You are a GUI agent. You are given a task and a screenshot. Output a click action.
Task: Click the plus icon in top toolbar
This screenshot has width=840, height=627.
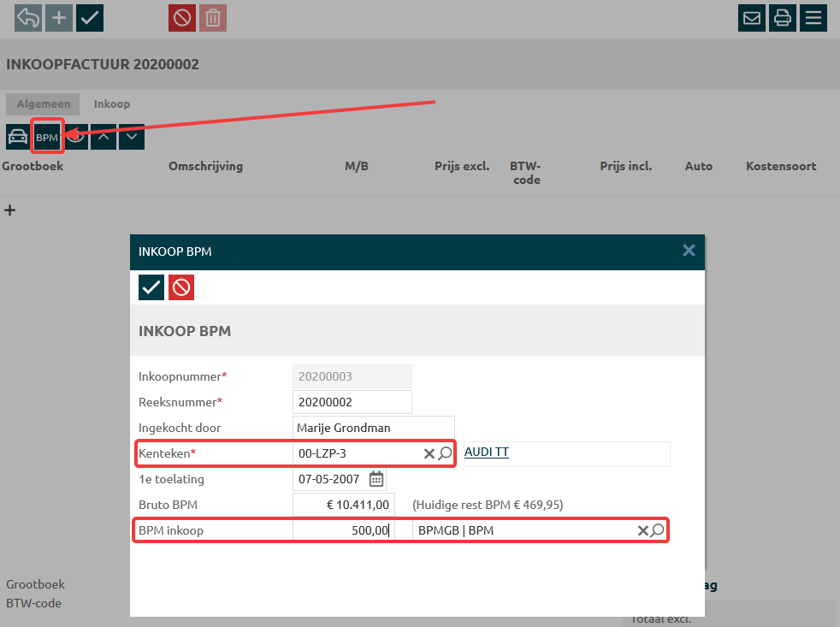(59, 17)
